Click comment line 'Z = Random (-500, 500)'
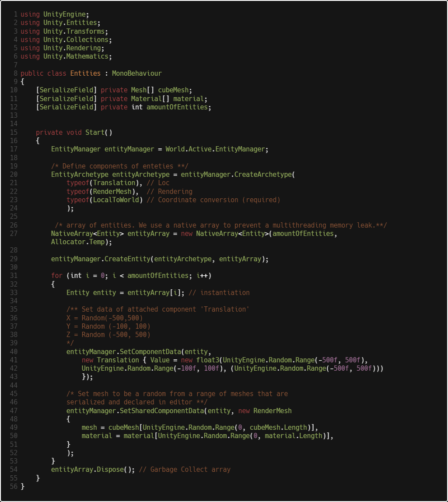The image size is (448, 502). tap(108, 334)
